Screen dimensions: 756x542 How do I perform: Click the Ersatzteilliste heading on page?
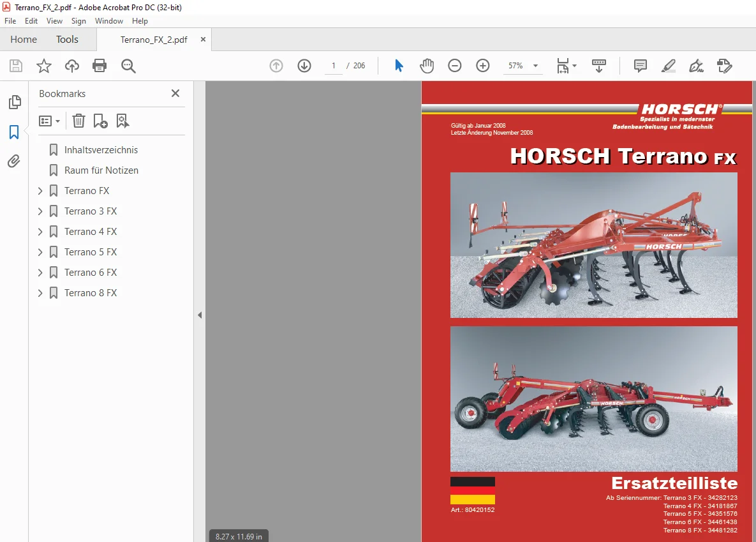coord(674,483)
